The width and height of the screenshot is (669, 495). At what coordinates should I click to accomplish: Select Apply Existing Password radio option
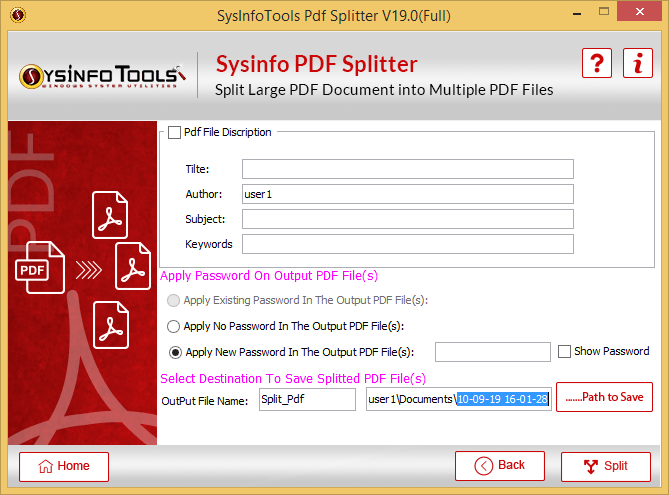[x=173, y=300]
